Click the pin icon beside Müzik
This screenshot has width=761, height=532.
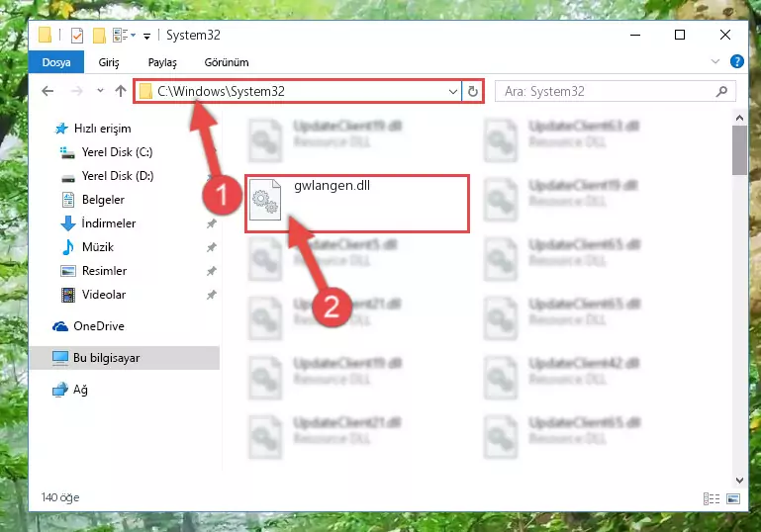pos(211,247)
